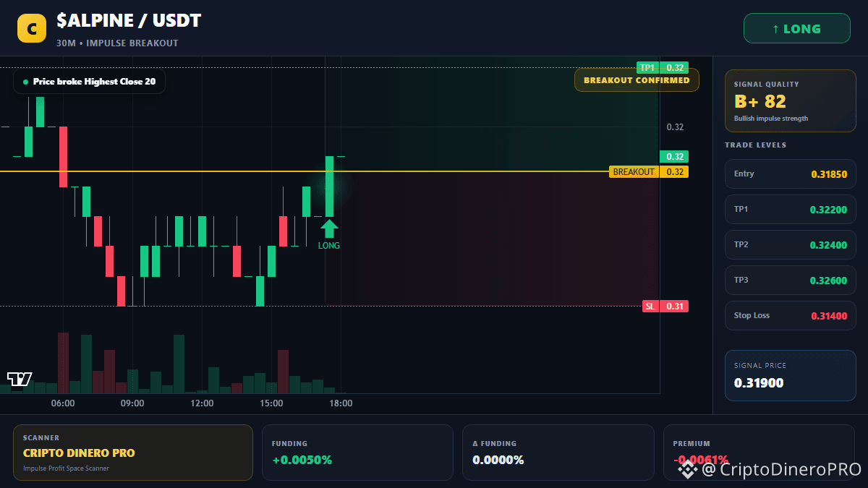Click the TP1 0.32200 trade level row
This screenshot has width=868, height=488.
[x=790, y=209]
